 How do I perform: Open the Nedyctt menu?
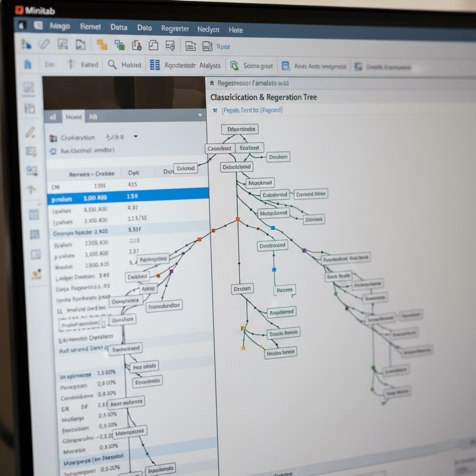click(209, 29)
